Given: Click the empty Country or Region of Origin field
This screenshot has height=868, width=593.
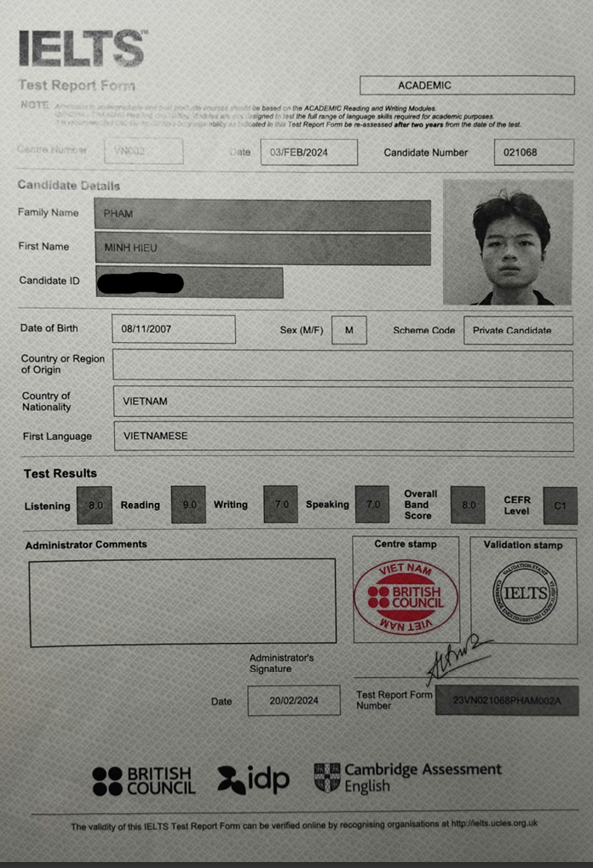Looking at the screenshot, I should 343,365.
